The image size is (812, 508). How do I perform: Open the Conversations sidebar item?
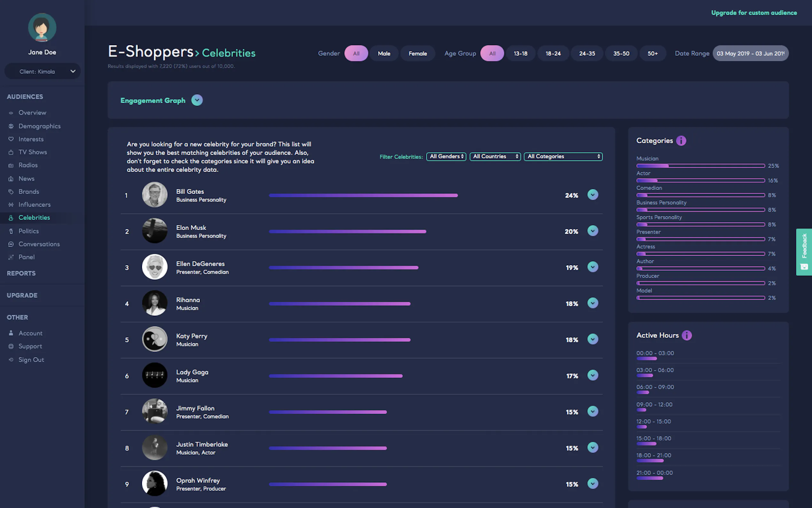(39, 244)
